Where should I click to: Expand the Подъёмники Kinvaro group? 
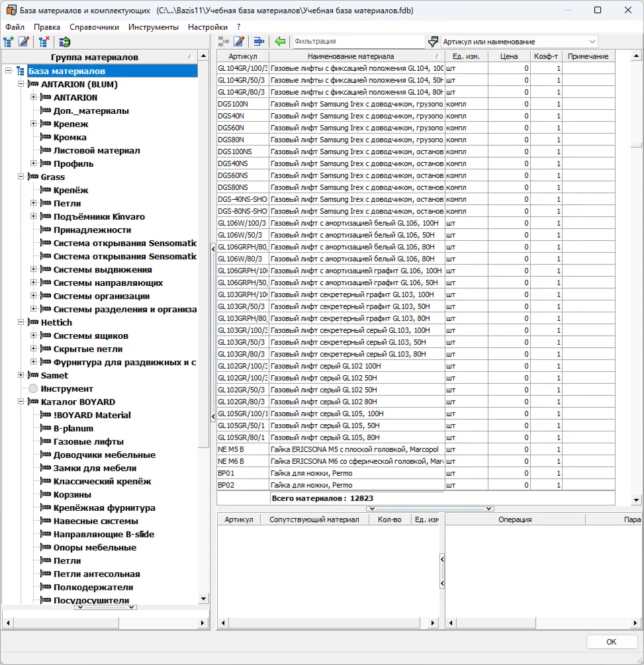(34, 216)
